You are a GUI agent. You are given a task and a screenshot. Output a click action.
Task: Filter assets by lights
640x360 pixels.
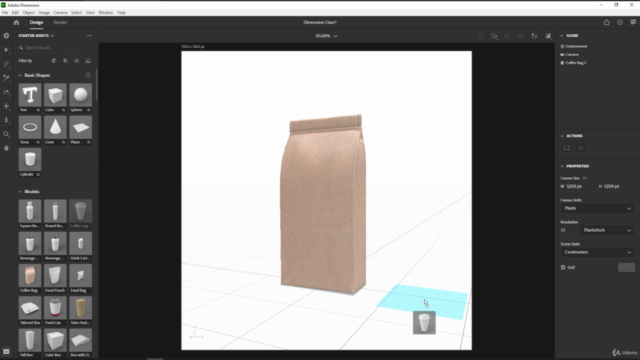point(76,61)
